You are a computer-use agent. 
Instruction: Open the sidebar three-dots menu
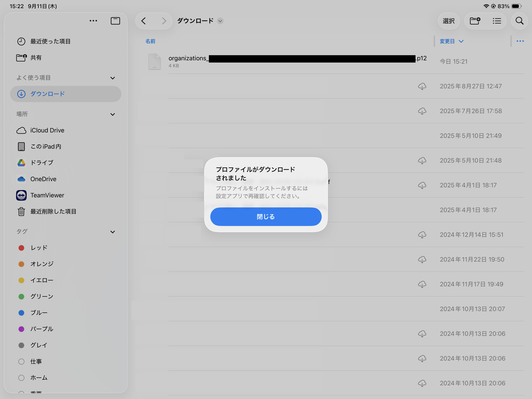tap(93, 21)
